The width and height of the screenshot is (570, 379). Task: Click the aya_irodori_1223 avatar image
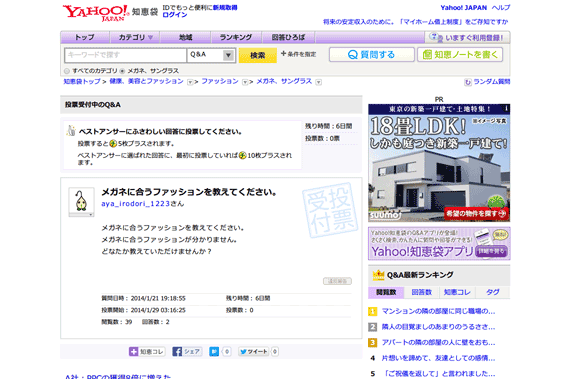click(81, 200)
